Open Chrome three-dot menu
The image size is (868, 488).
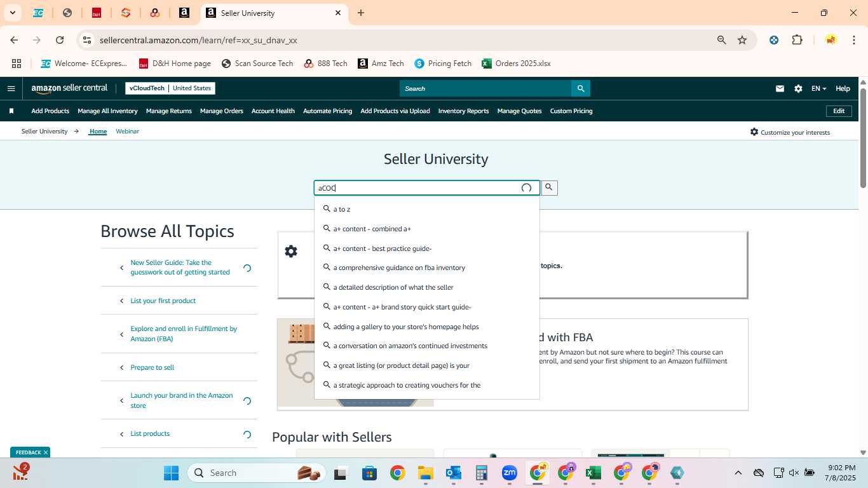tap(853, 40)
